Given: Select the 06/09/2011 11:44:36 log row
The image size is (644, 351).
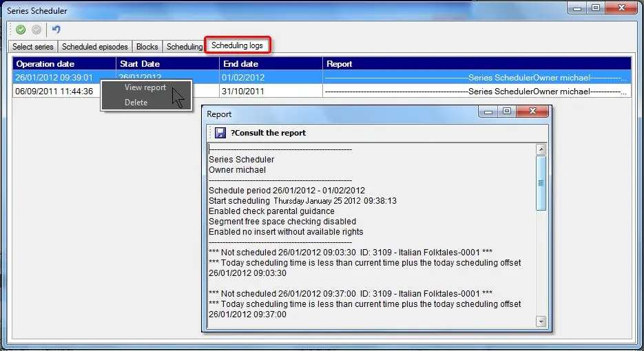Looking at the screenshot, I should point(54,91).
